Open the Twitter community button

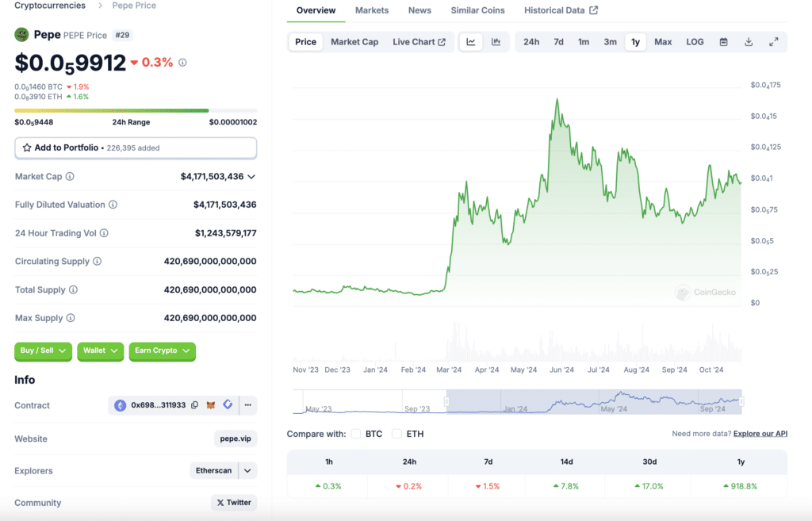(234, 502)
